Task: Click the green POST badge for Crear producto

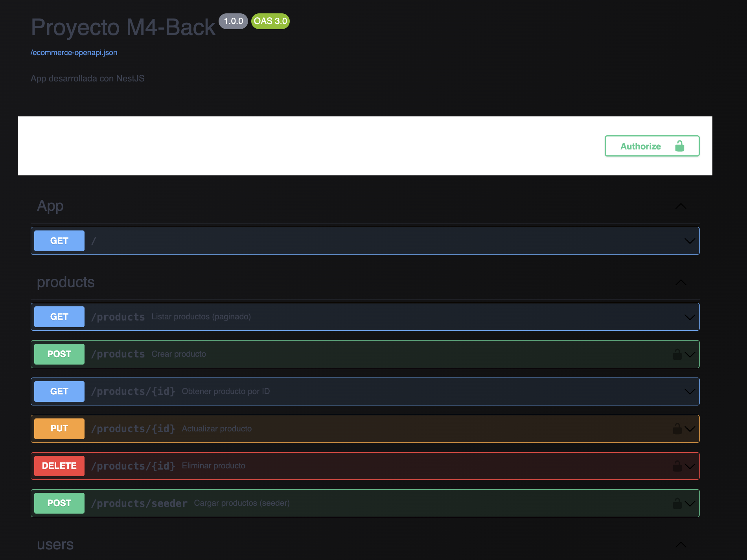Action: (x=59, y=354)
